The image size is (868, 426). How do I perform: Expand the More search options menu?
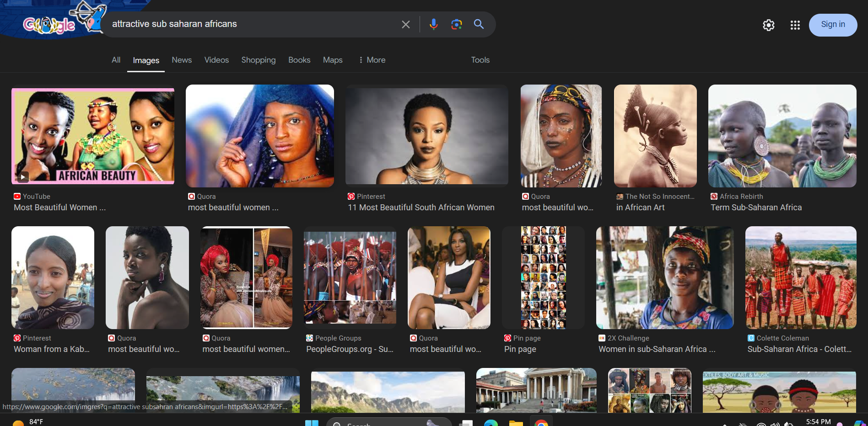point(372,60)
